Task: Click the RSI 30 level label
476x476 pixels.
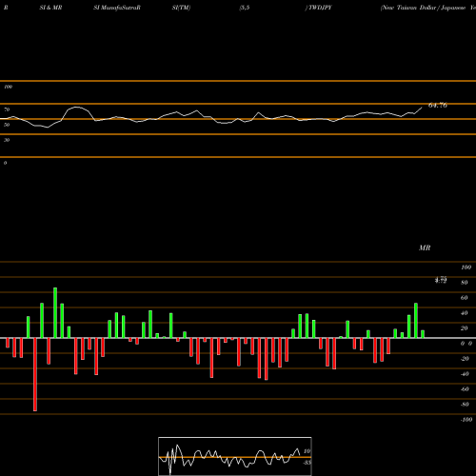Action: pos(7,140)
